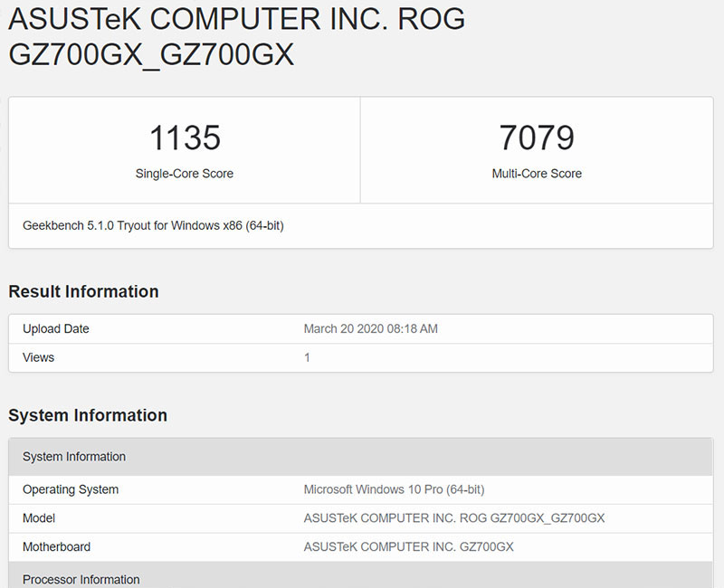Screen dimensions: 724x588
Task: Click the Upload Date row label
Action: tap(56, 329)
